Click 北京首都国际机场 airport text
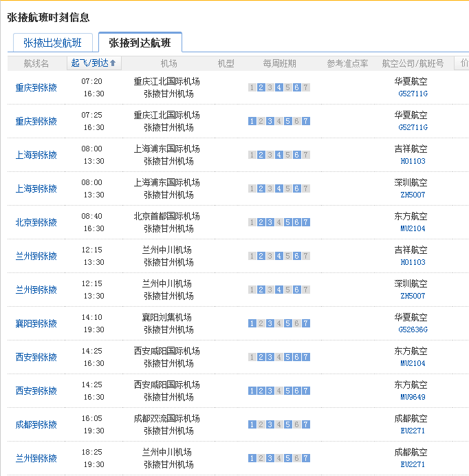This screenshot has height=476, width=469. click(x=167, y=217)
